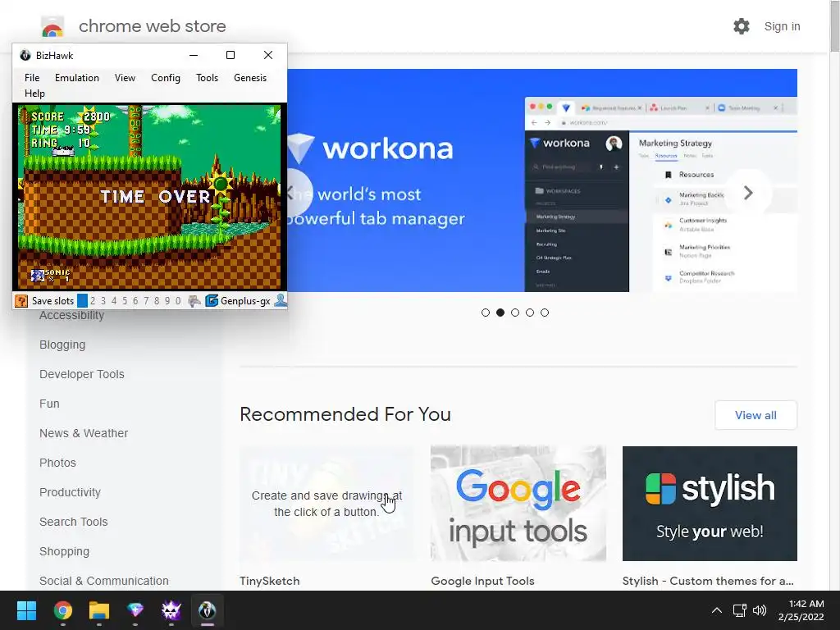Open the News & Weather category

tap(84, 433)
